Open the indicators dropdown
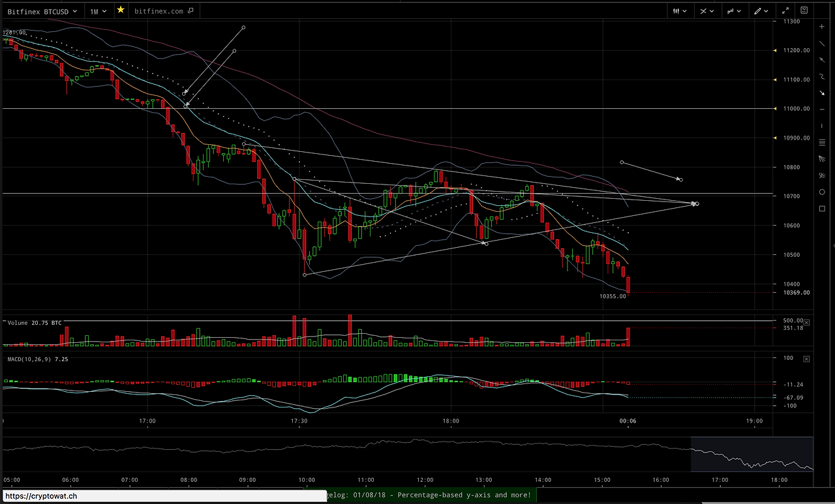835x504 pixels. point(735,11)
